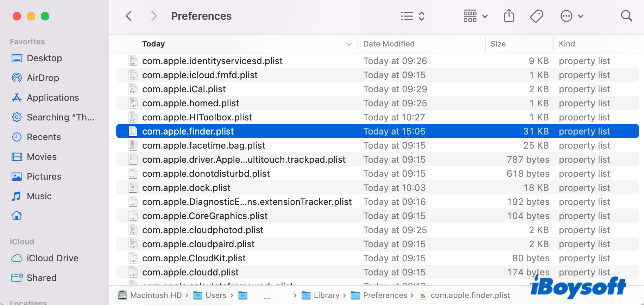Click the Tags toolbar icon
This screenshot has height=305, width=644.
click(537, 16)
